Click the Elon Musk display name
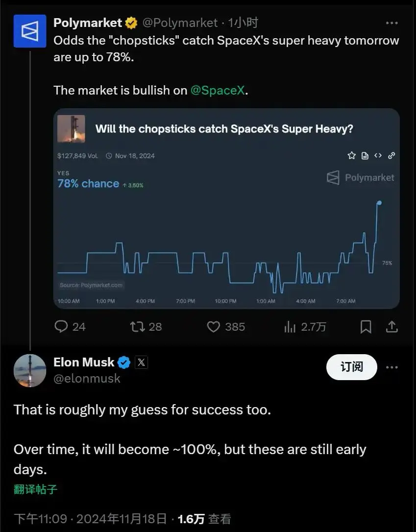The width and height of the screenshot is (416, 532). tap(84, 363)
